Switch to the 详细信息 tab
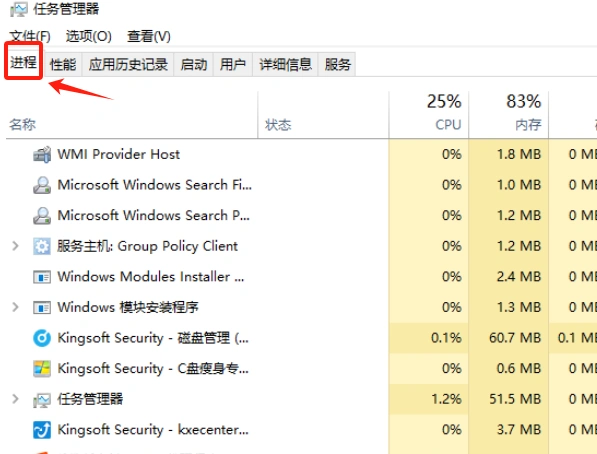Screen dimensions: 597x454 pyautogui.click(x=285, y=64)
